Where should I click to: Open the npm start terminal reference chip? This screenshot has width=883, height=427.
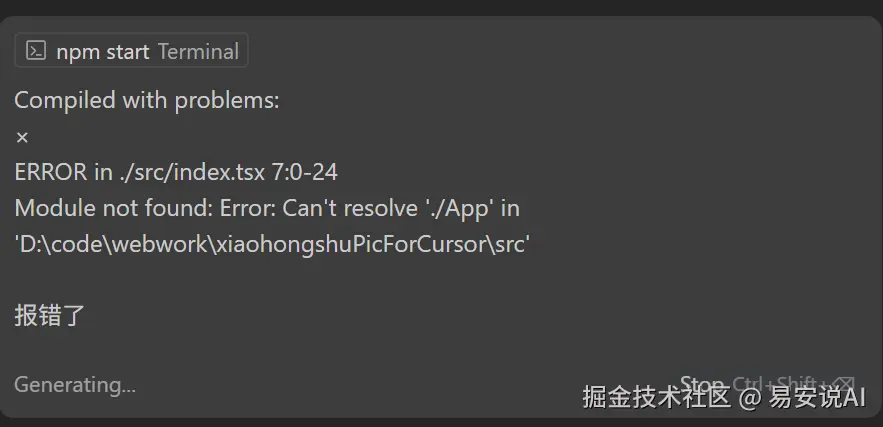click(131, 51)
